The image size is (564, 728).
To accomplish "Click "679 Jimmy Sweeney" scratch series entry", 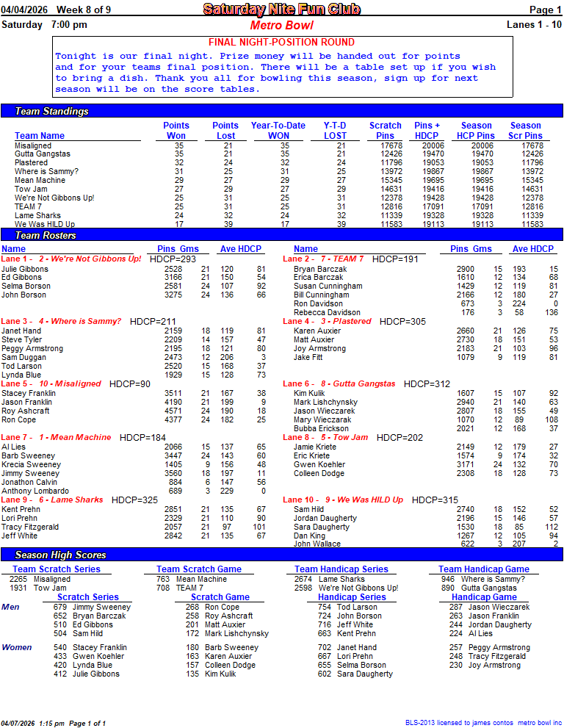I will (x=92, y=607).
